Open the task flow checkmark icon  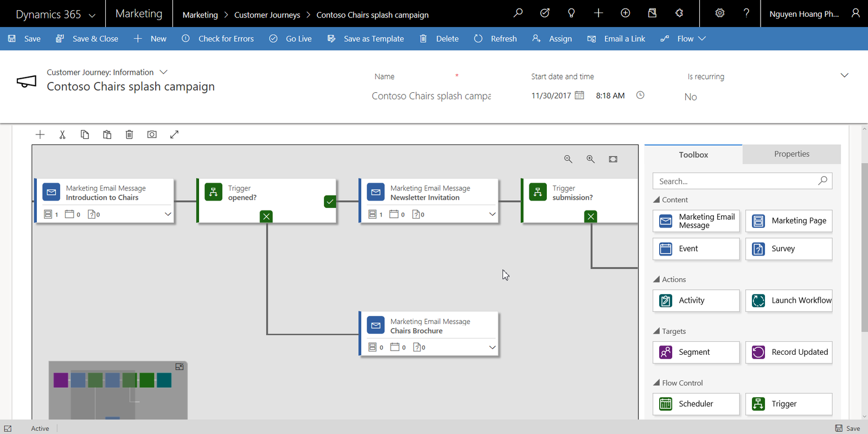point(545,13)
